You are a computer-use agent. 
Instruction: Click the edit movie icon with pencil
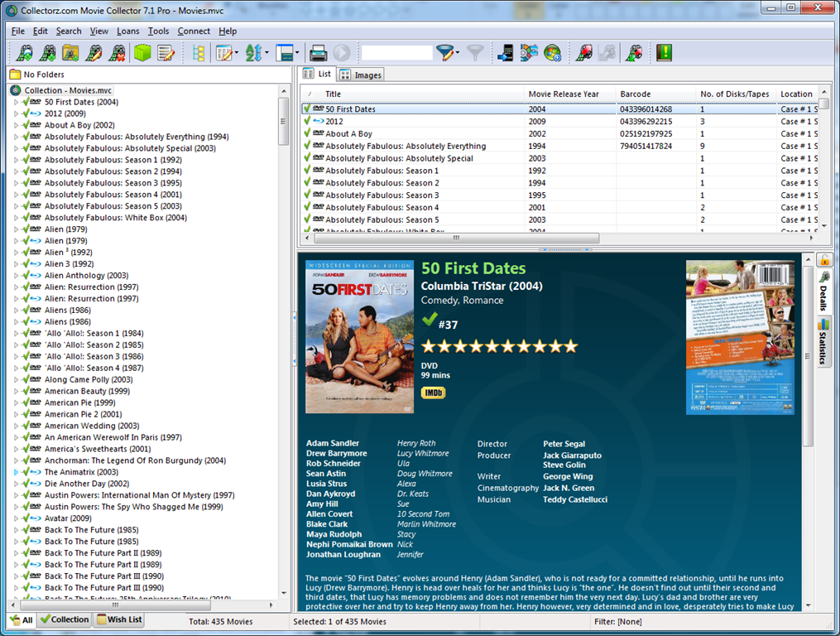(94, 52)
